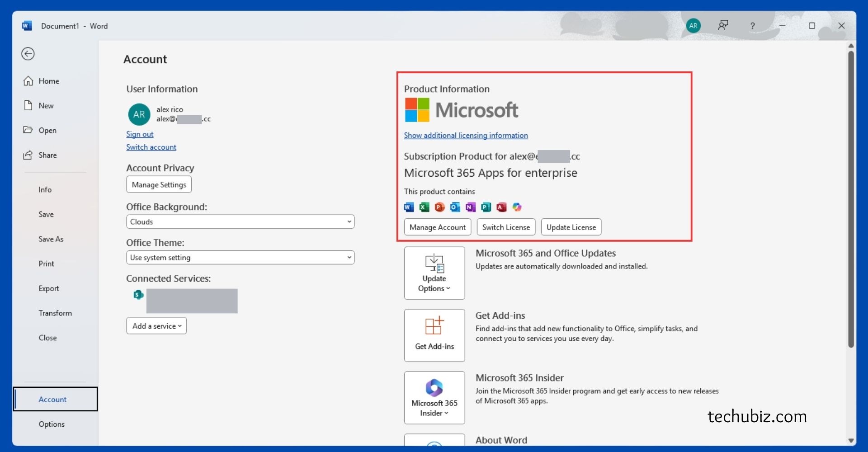Image resolution: width=868 pixels, height=452 pixels.
Task: Expand the Microsoft 365 Insider menu
Action: [x=434, y=398]
